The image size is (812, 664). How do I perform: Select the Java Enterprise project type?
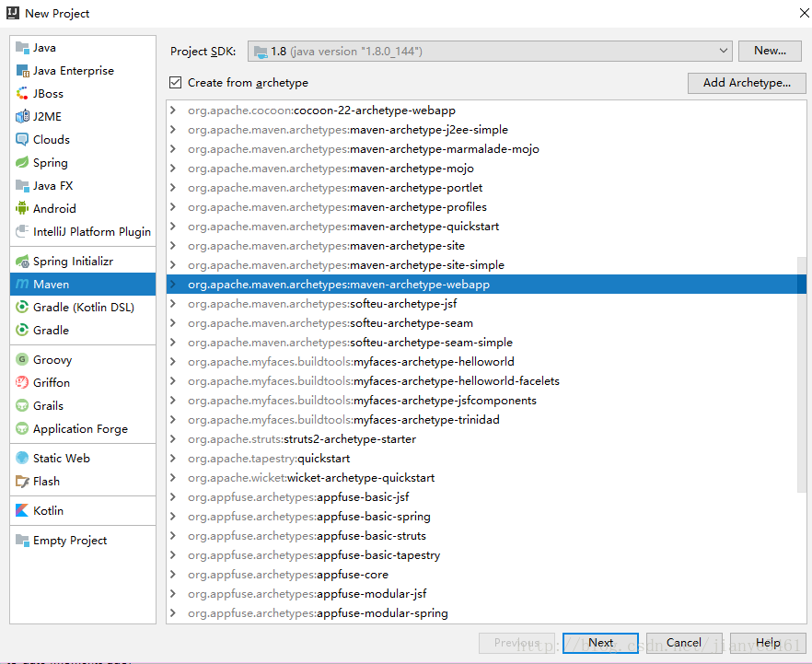[83, 71]
